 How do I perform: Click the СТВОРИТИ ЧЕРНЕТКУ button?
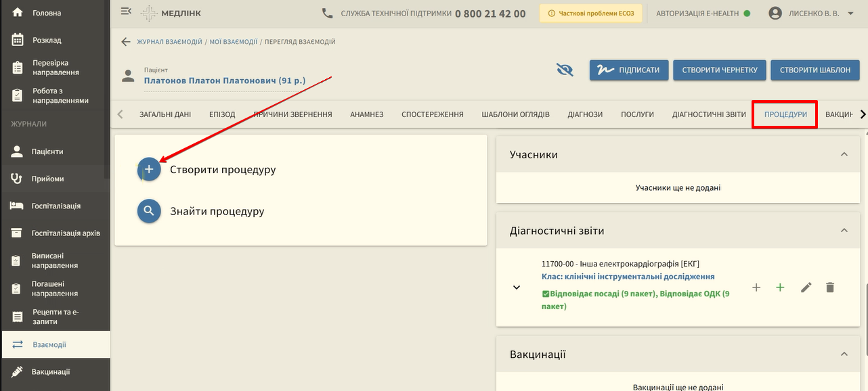(720, 70)
